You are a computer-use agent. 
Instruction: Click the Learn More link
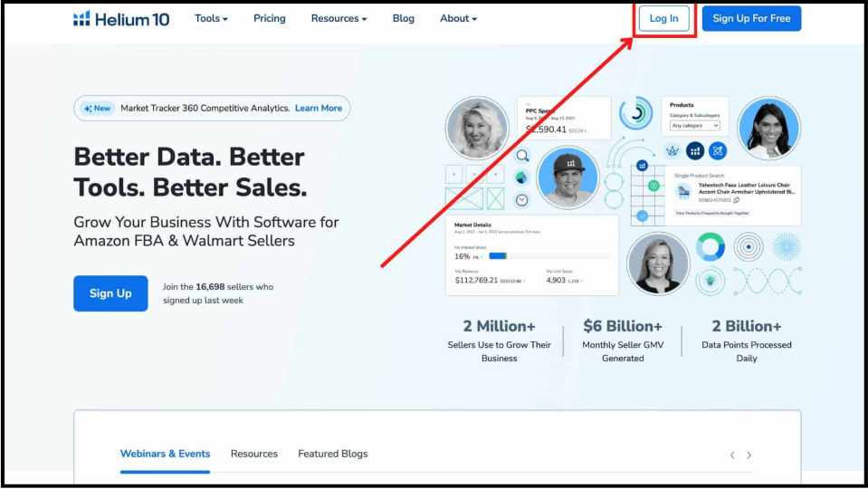[x=319, y=109]
